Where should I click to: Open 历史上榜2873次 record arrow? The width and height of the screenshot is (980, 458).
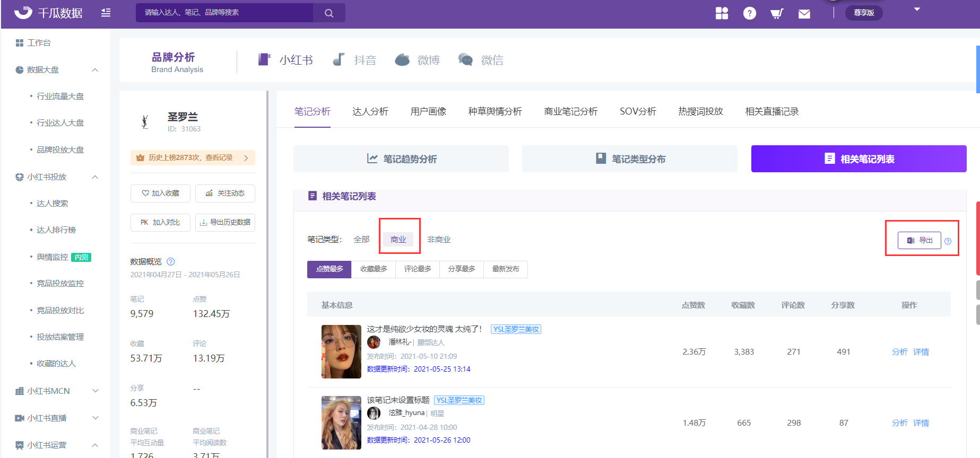pos(246,158)
